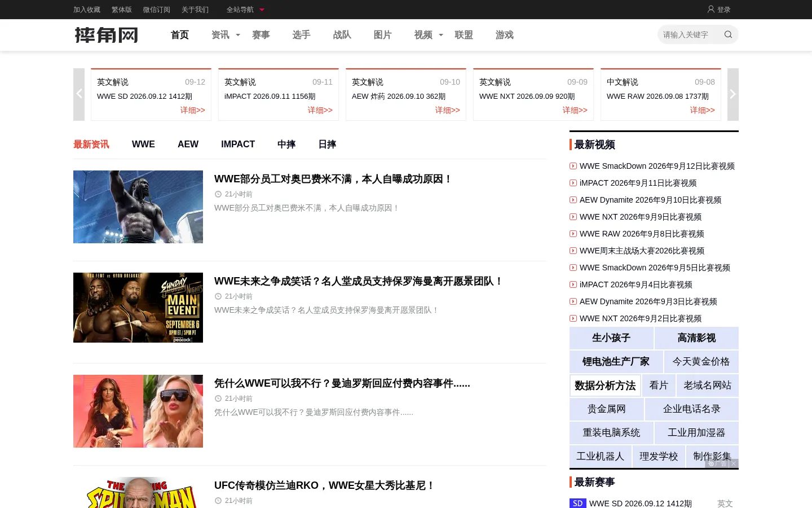Image resolution: width=812 pixels, height=508 pixels.
Task: Open the UFC传奇模仿兰迪RKO article title
Action: point(324,485)
